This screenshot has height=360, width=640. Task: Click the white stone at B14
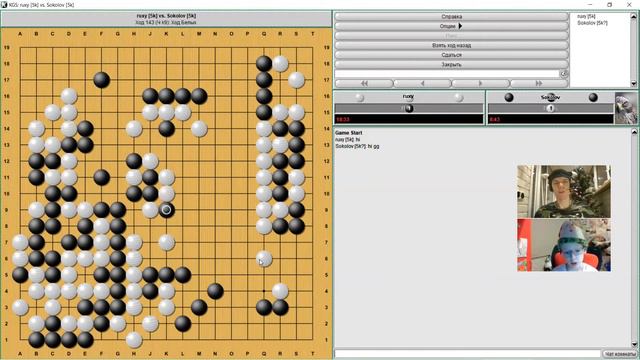(x=37, y=129)
